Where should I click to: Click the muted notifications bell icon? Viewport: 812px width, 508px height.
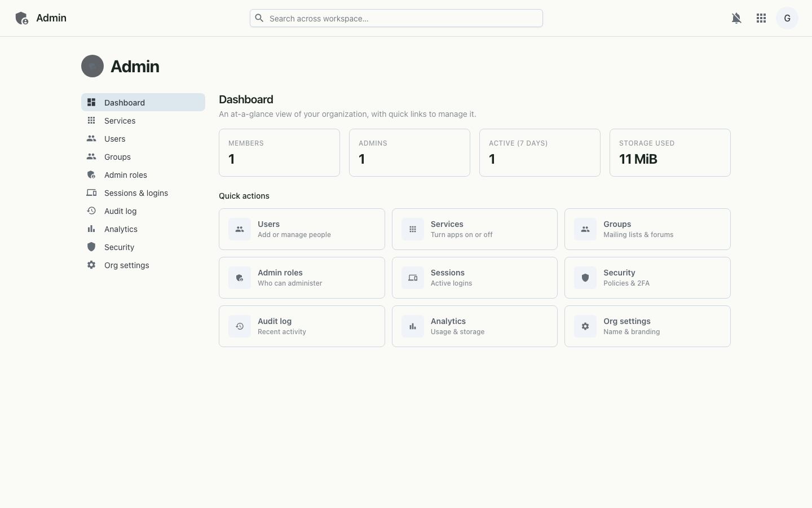point(736,18)
